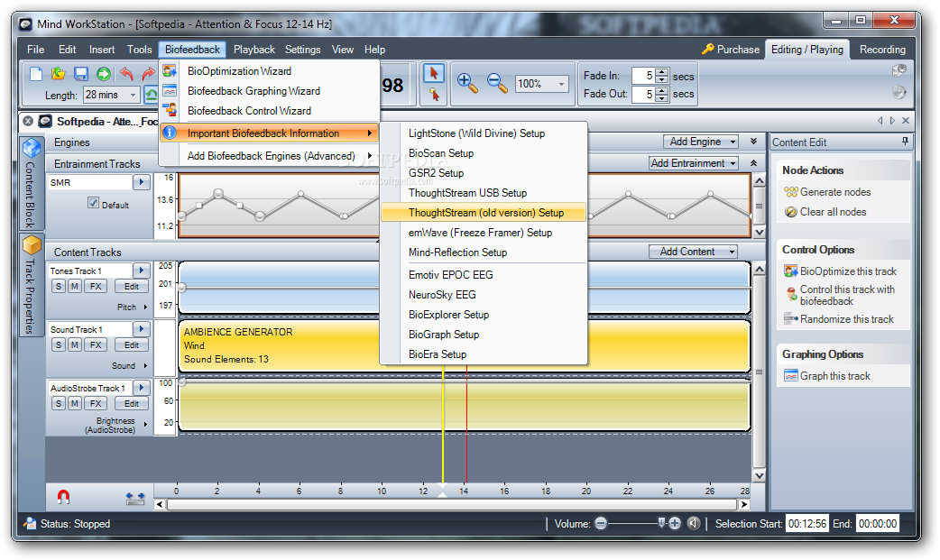Redo with the red right-curved arrow
This screenshot has height=560, width=940.
[148, 74]
